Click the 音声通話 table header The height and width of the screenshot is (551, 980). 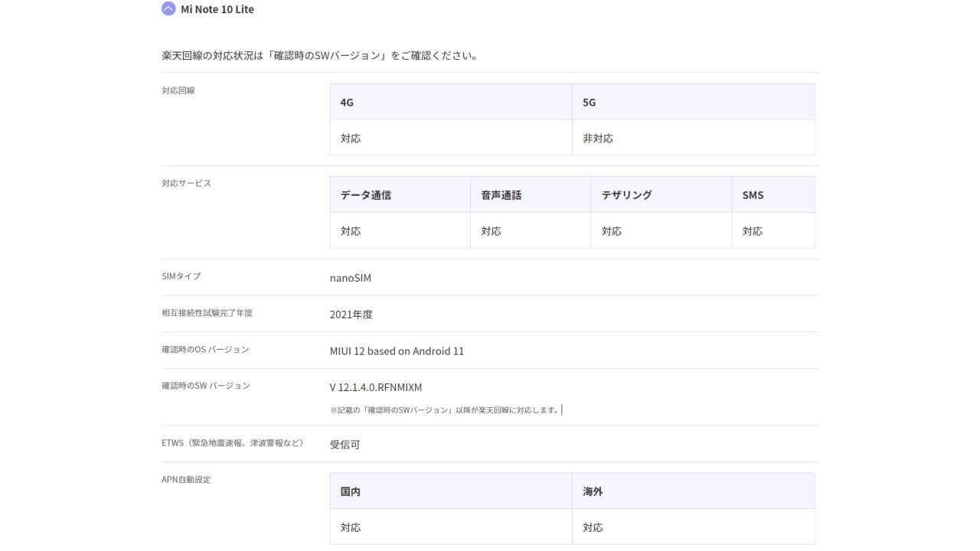(500, 194)
